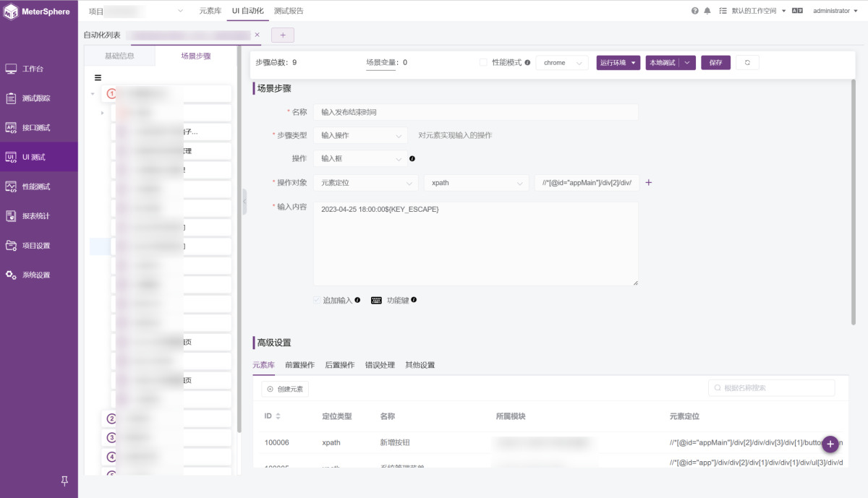Click the 根据名称搜索 search box
The height and width of the screenshot is (498, 868).
[771, 388]
